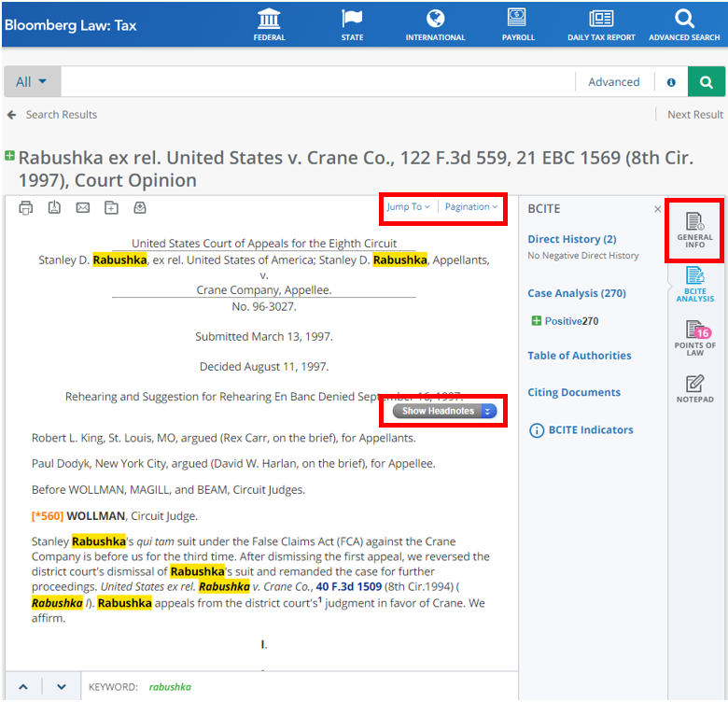The width and height of the screenshot is (728, 702).
Task: Click the BCITE Analysis sidebar icon
Action: pyautogui.click(x=694, y=284)
